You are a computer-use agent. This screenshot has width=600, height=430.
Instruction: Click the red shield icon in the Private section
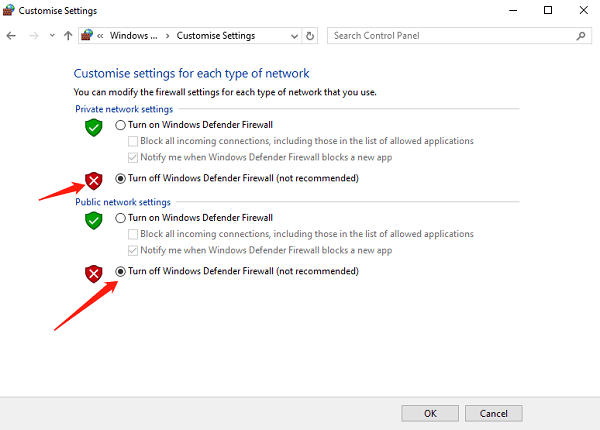(94, 181)
